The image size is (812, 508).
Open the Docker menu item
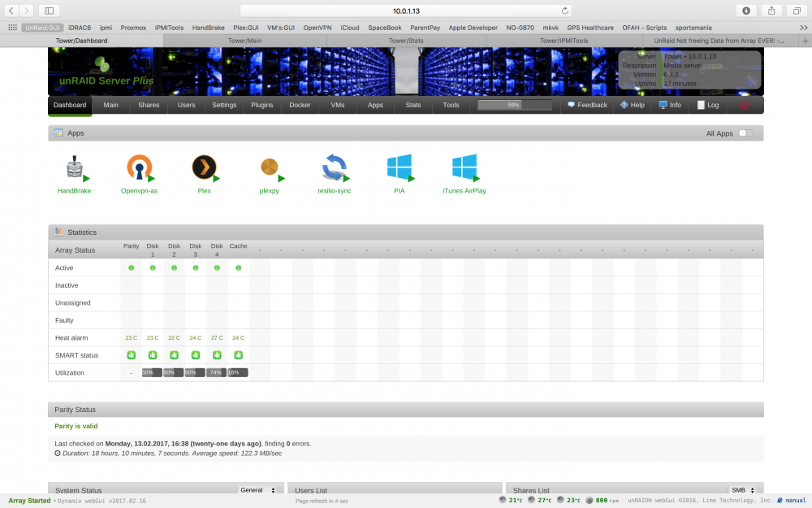(x=300, y=105)
